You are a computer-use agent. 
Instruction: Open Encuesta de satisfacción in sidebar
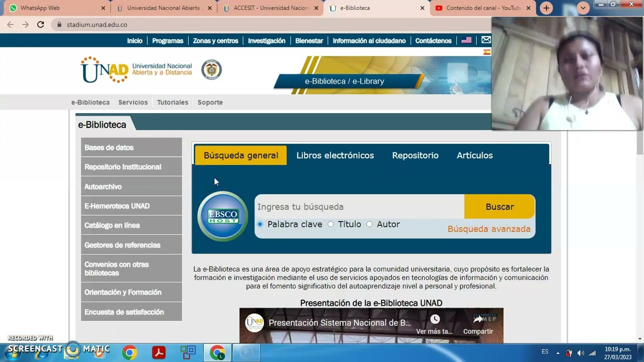pyautogui.click(x=131, y=312)
